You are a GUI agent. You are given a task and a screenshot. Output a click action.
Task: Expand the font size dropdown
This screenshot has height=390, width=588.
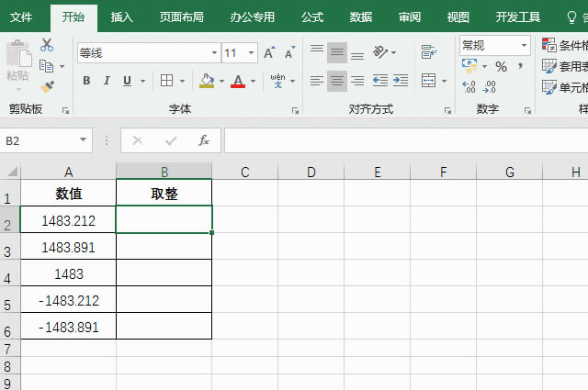(252, 53)
